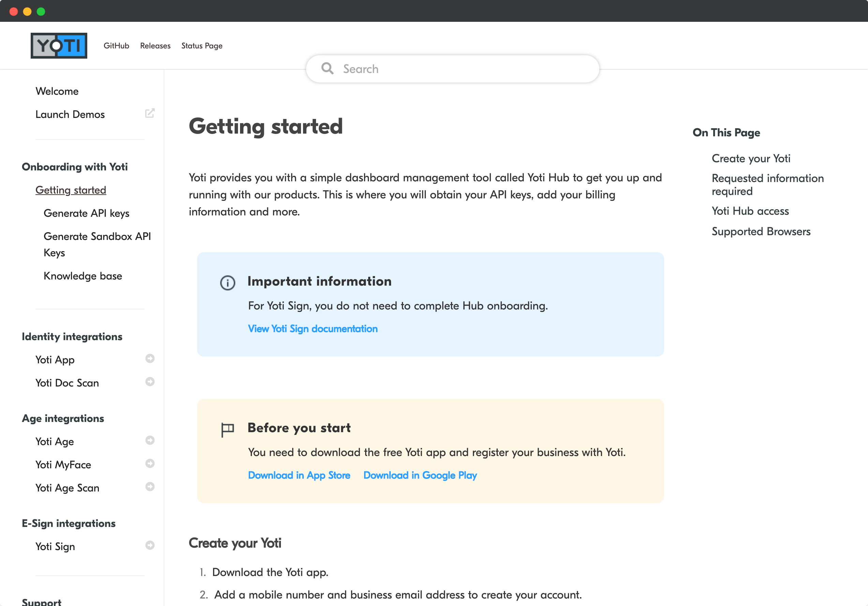Open the Releases header link

click(x=155, y=46)
